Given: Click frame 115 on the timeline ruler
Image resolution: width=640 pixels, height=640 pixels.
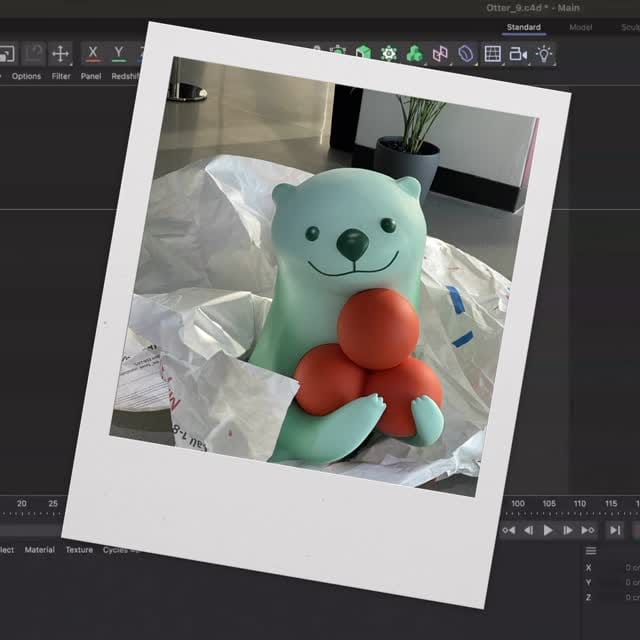Looking at the screenshot, I should pos(611,504).
